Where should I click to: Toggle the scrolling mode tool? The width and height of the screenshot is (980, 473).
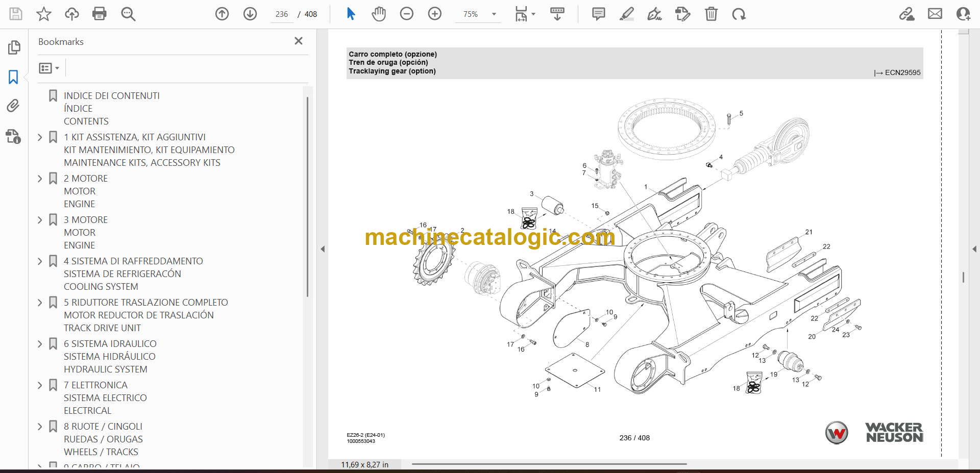[557, 14]
